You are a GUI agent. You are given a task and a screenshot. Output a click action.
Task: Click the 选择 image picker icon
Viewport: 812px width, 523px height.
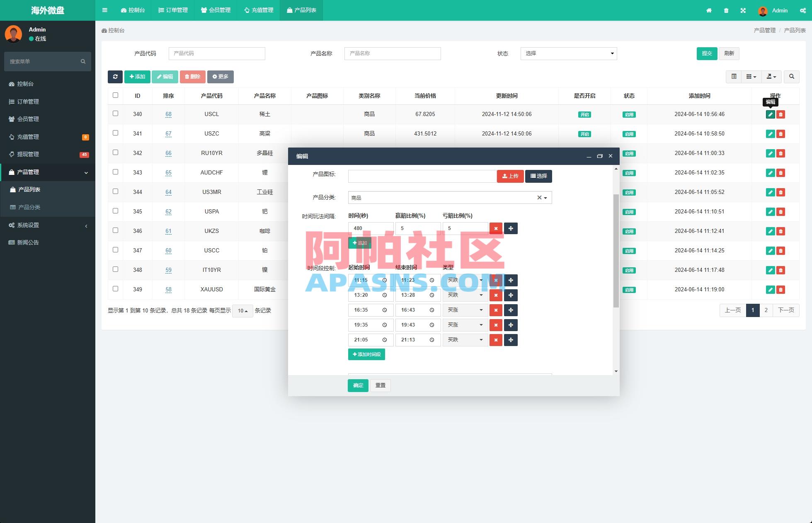click(x=539, y=176)
